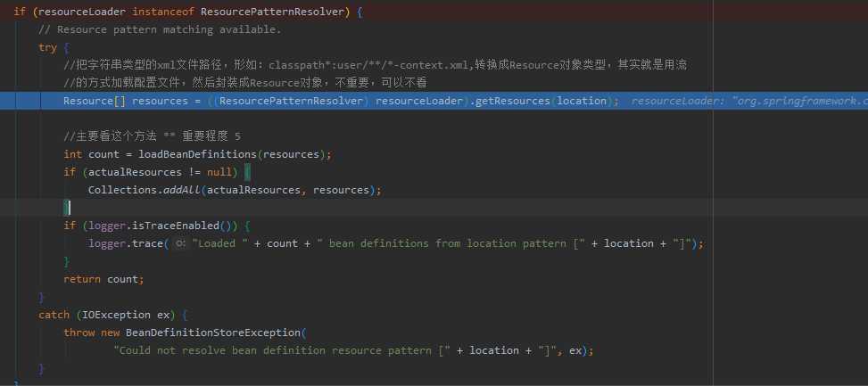The height and width of the screenshot is (386, 868).
Task: Click resourceLoader in the instanceof condition
Action: tap(82, 12)
